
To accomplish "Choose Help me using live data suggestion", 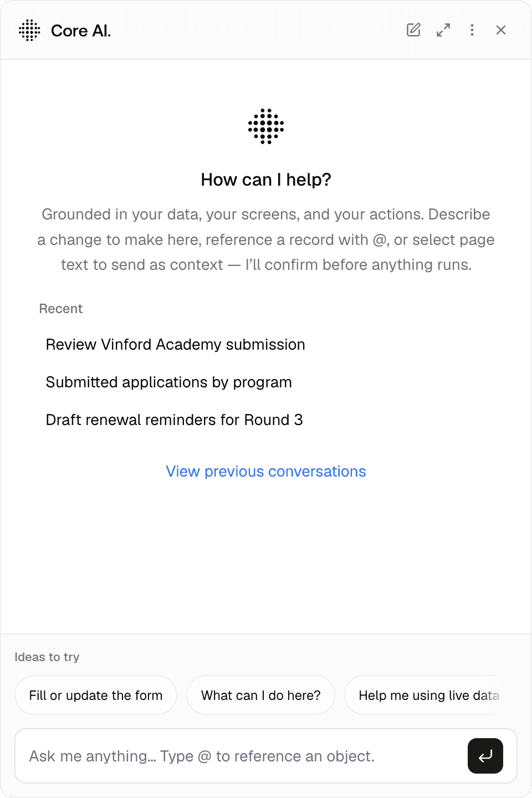I will [429, 695].
